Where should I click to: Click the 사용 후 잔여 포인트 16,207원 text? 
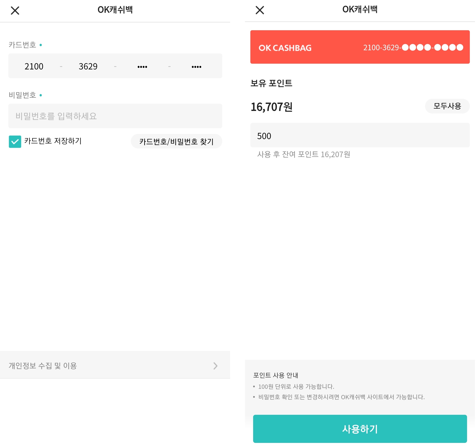click(304, 155)
